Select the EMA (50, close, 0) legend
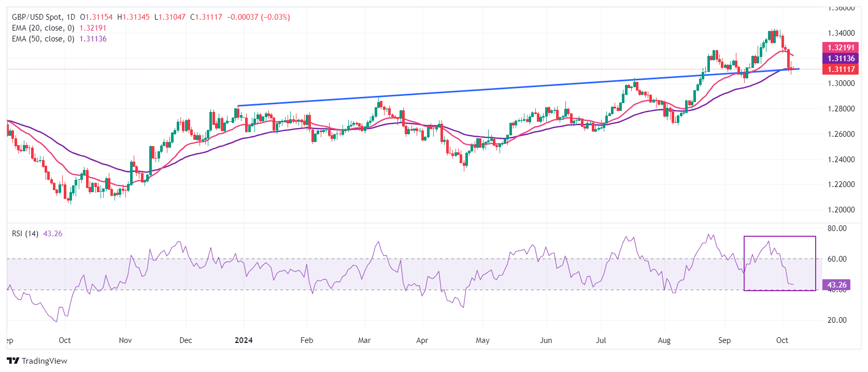Image resolution: width=868 pixels, height=372 pixels. pos(43,39)
